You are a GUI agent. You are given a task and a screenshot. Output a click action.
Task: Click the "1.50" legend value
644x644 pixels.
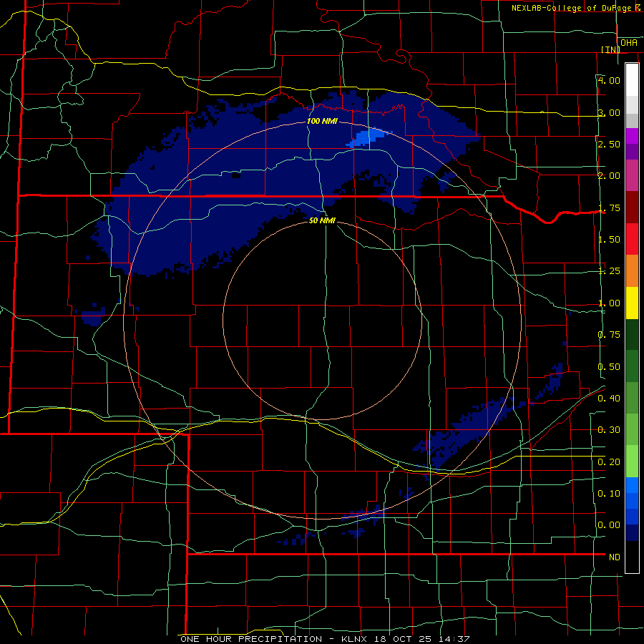(609, 240)
